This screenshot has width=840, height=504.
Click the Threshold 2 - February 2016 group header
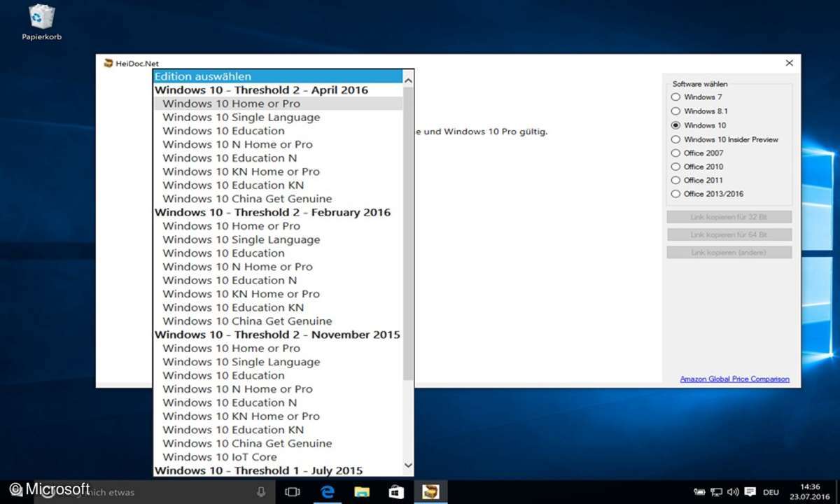click(x=279, y=213)
